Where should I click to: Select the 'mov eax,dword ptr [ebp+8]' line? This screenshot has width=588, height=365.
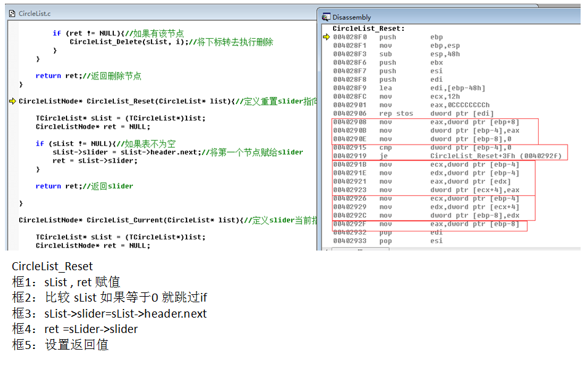tap(426, 122)
